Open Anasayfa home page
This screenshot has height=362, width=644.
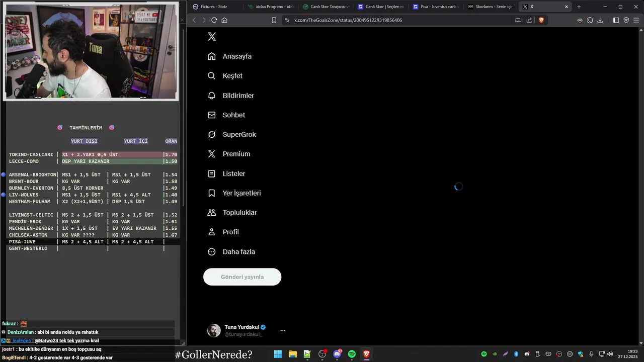[229, 56]
